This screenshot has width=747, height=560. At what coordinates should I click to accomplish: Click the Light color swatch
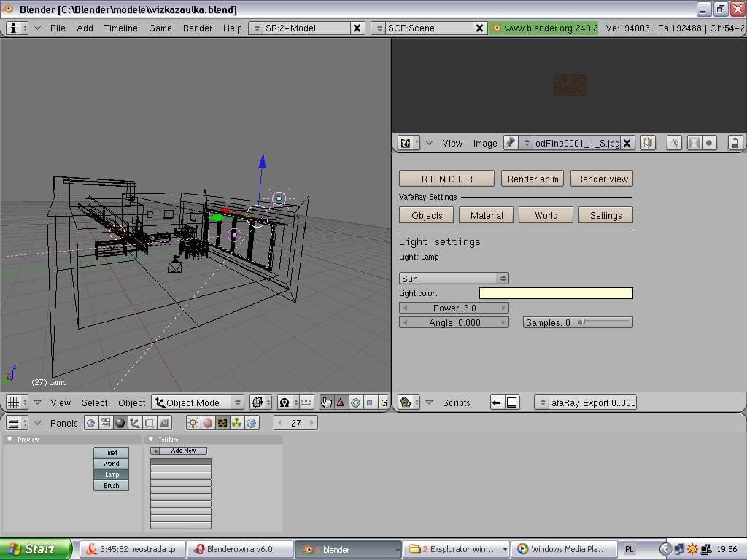tap(555, 293)
